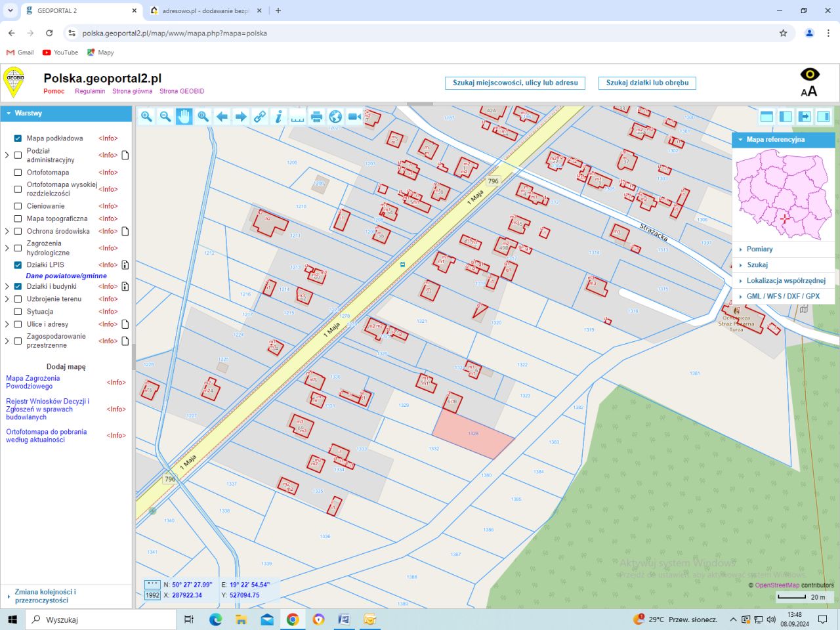This screenshot has width=840, height=630.
Task: Toggle the left panel layout icon
Action: (x=786, y=117)
